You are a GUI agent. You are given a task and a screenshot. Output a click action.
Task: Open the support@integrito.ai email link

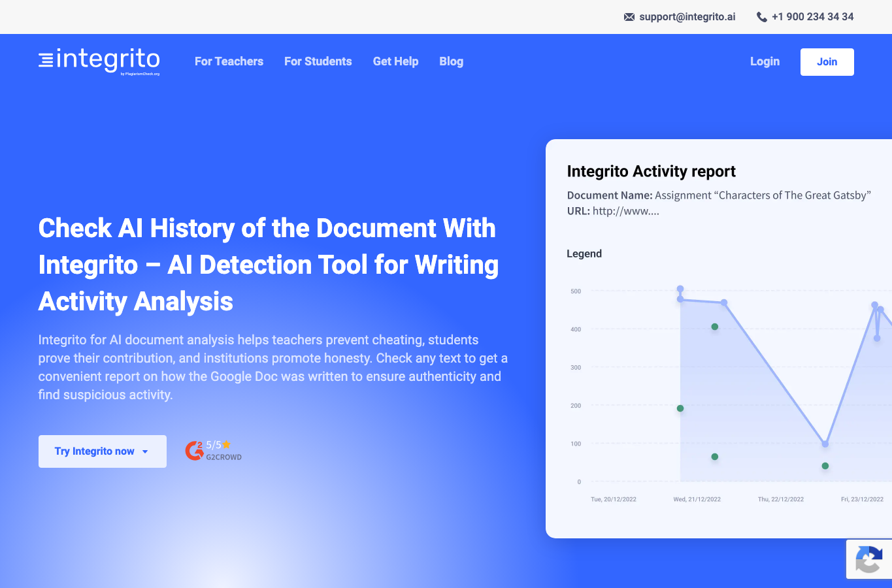click(687, 17)
